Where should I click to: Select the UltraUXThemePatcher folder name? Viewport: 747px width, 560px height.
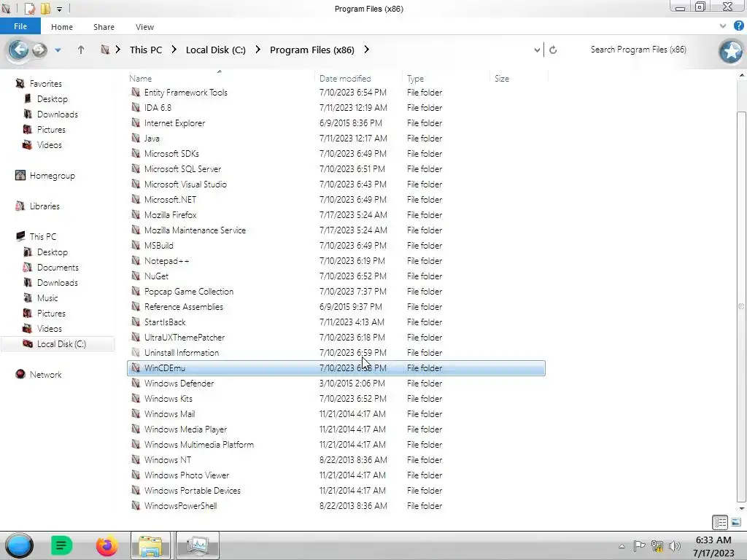point(185,337)
